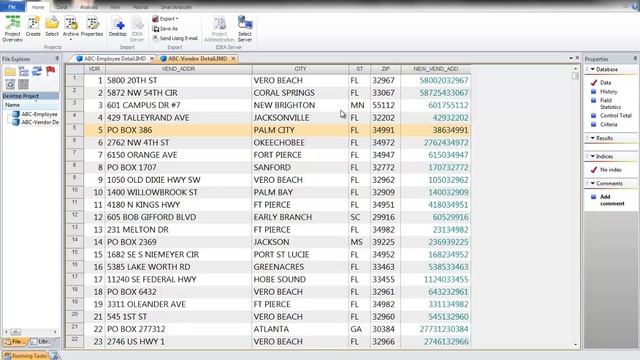Click the VEND_ADDR column header
Viewport: 640px width, 360px height.
[178, 69]
